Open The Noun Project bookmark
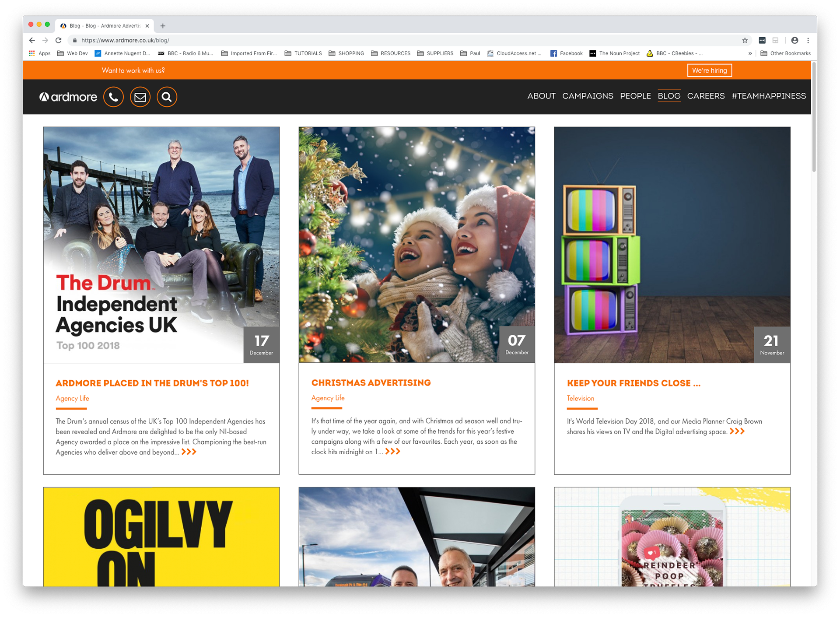This screenshot has height=617, width=840. 615,53
